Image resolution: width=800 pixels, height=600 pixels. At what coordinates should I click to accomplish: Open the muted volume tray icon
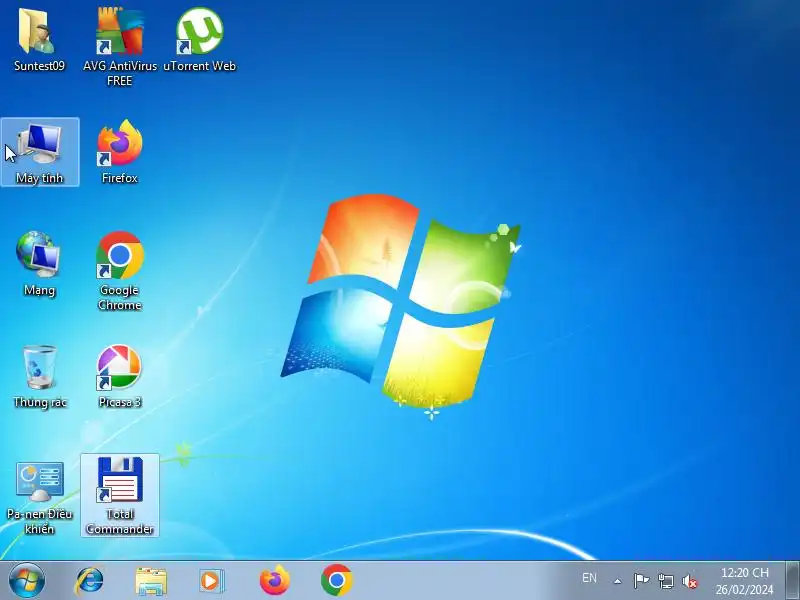[x=690, y=581]
